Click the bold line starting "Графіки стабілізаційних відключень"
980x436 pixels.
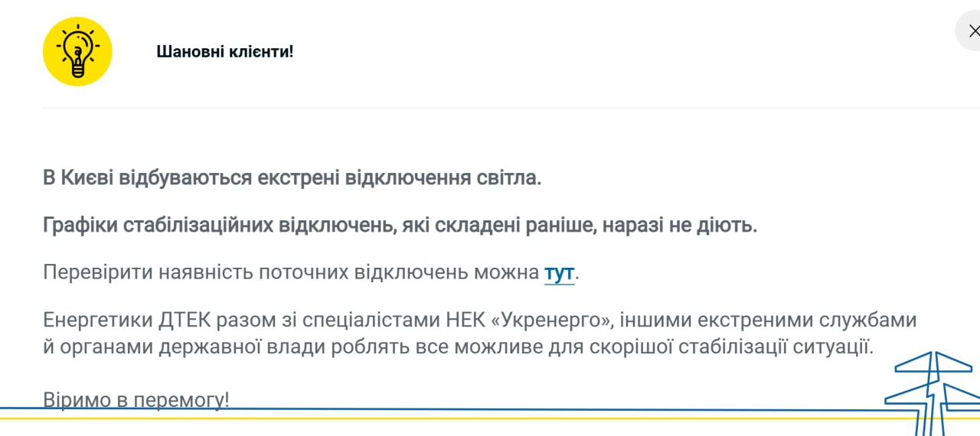[400, 226]
